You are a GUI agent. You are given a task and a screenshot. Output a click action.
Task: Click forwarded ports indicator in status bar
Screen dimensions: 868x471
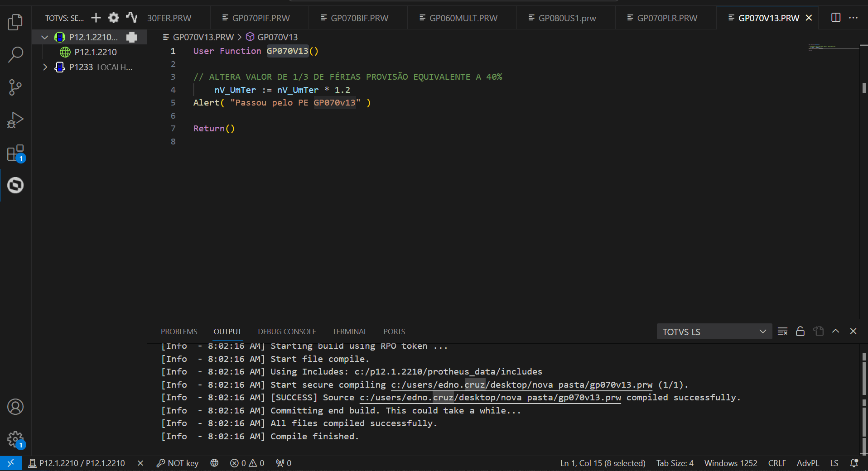[284, 463]
